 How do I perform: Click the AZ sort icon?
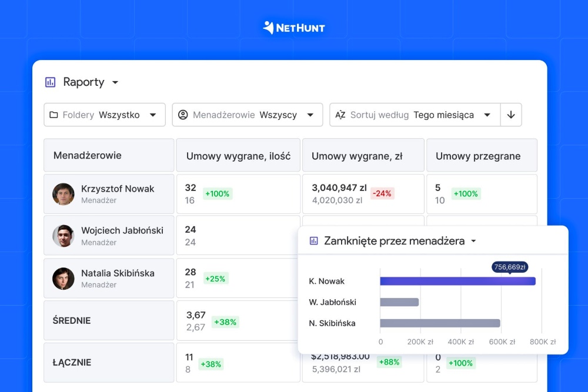(340, 115)
